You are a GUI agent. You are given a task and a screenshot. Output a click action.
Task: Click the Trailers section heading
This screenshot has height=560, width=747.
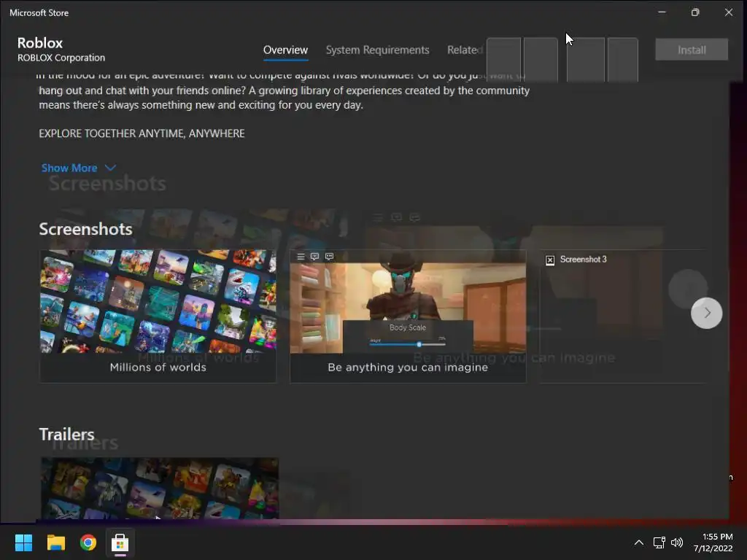click(66, 435)
